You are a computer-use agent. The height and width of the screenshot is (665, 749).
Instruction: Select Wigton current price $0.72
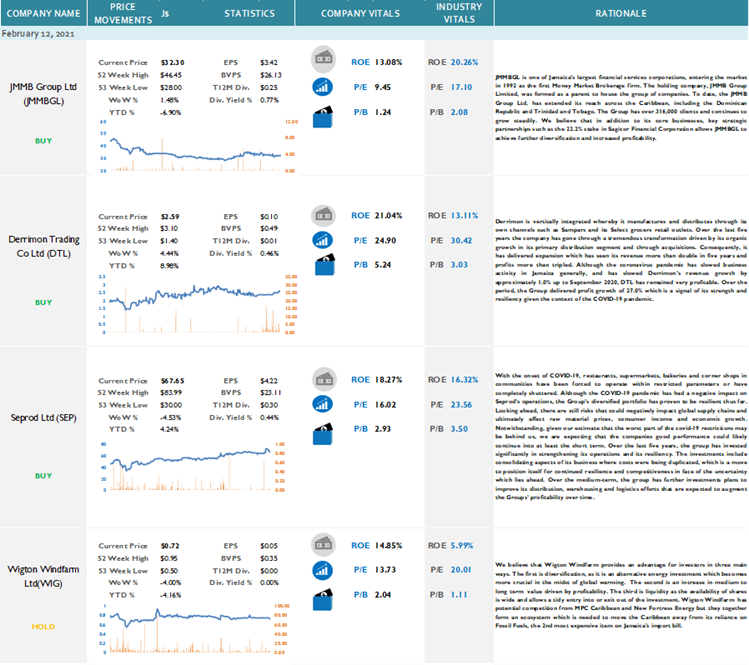point(170,546)
